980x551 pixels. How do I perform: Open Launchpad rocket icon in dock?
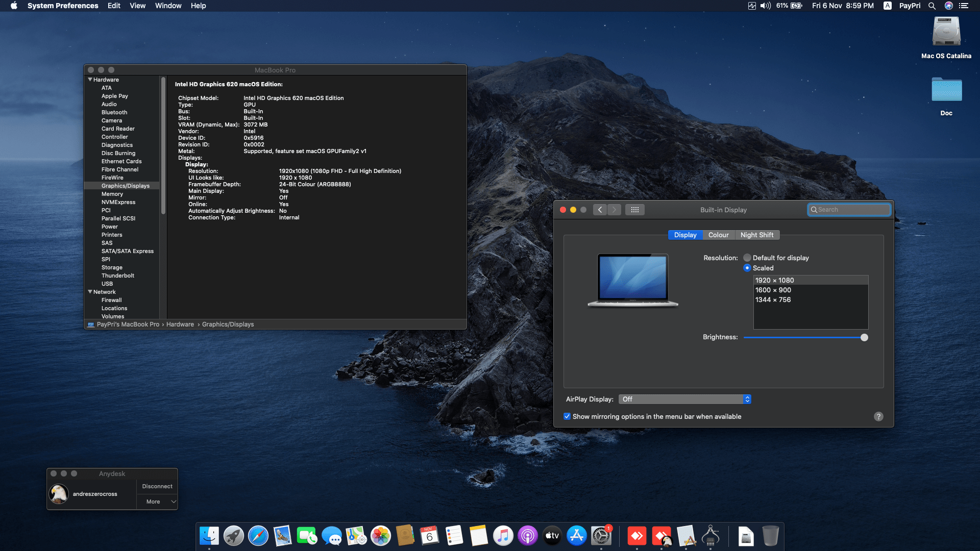tap(234, 536)
